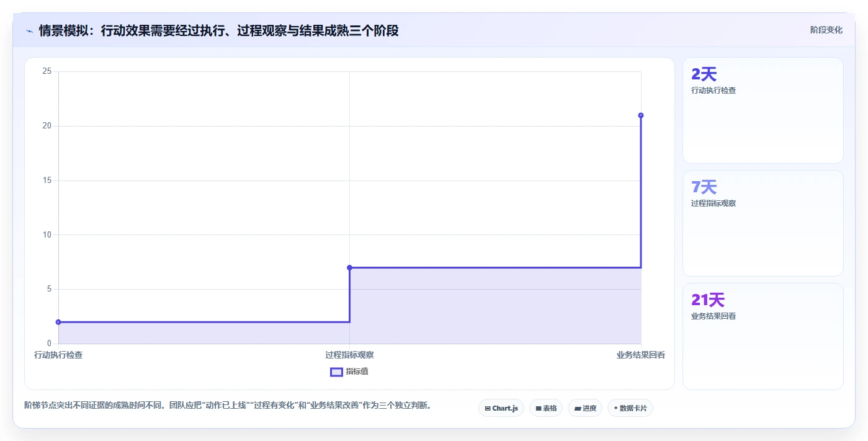The height and width of the screenshot is (441, 868).
Task: Click the 行动执行检查 x-axis label
Action: 58,355
